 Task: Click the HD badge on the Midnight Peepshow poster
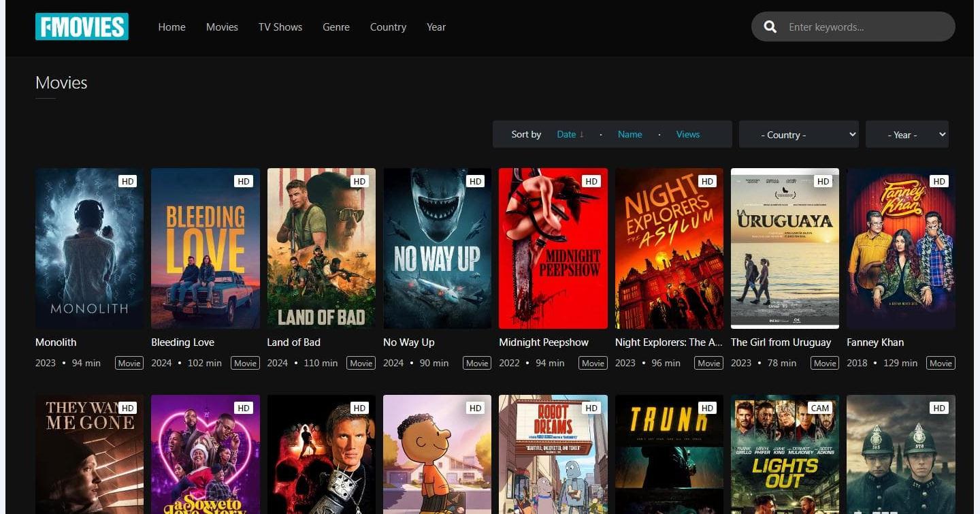coord(591,181)
